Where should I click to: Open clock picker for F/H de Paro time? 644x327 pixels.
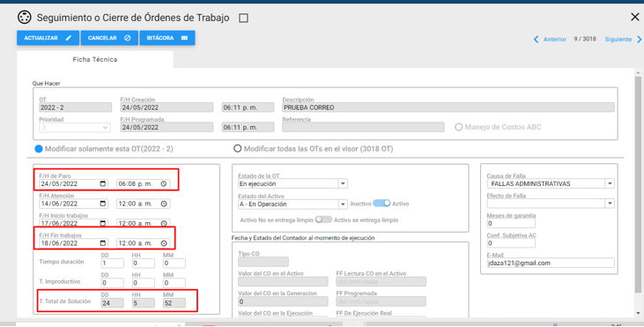pos(164,183)
